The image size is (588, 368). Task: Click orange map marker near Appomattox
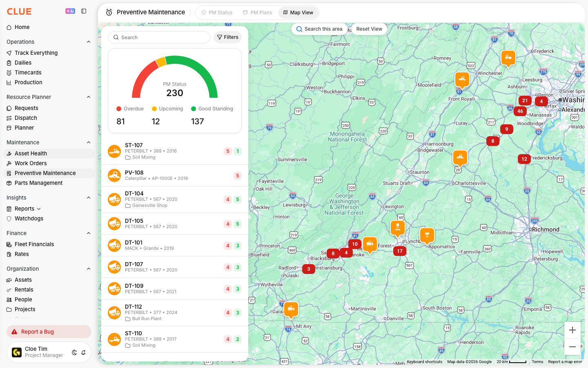tap(427, 236)
